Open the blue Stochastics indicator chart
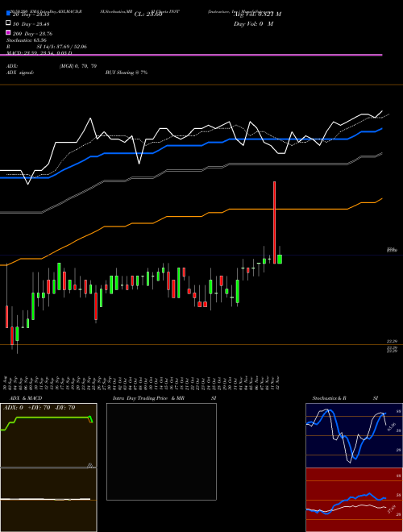The image size is (403, 532). point(354,435)
